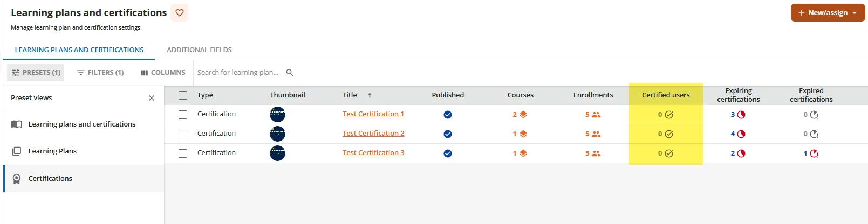Viewport: 868px width, 224px height.
Task: Close the Preset views panel
Action: (152, 98)
